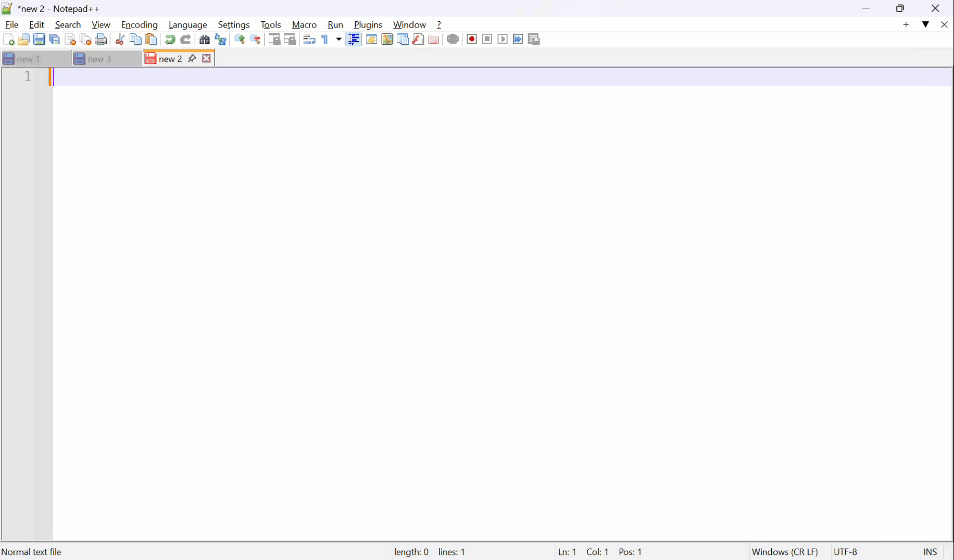Print the document with the printer icon

[101, 40]
